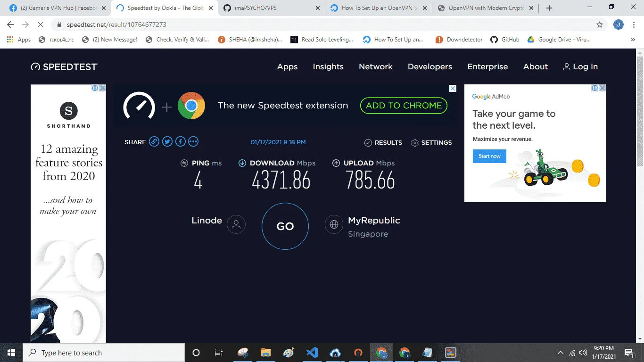Open the Wi-Fi network icon in the tray
The width and height of the screenshot is (644, 362).
coord(572,353)
